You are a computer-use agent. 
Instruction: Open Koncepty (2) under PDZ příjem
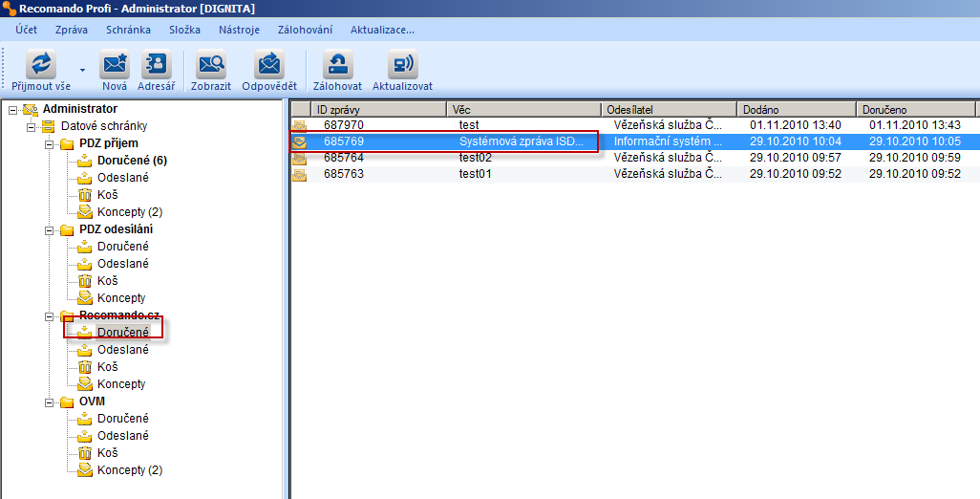(x=130, y=212)
